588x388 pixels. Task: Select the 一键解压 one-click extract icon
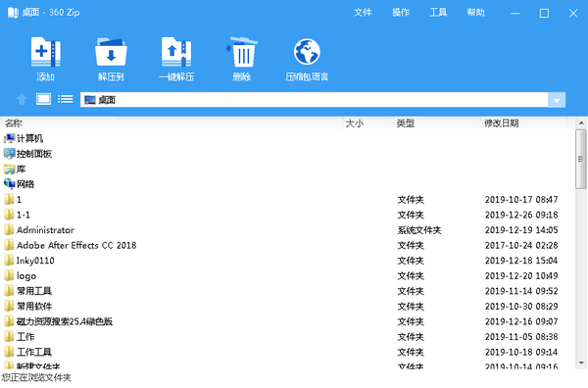coord(176,52)
